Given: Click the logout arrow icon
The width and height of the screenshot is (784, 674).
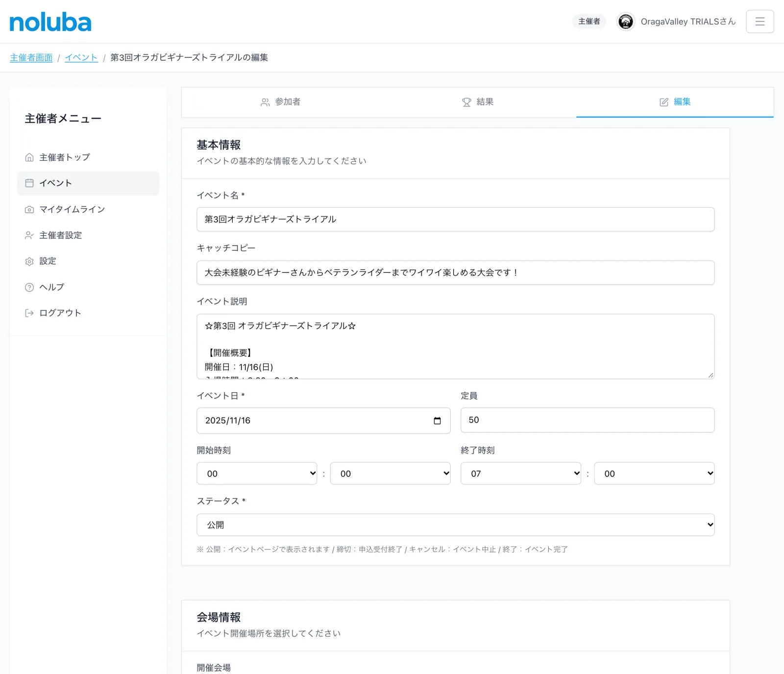Looking at the screenshot, I should coord(29,313).
